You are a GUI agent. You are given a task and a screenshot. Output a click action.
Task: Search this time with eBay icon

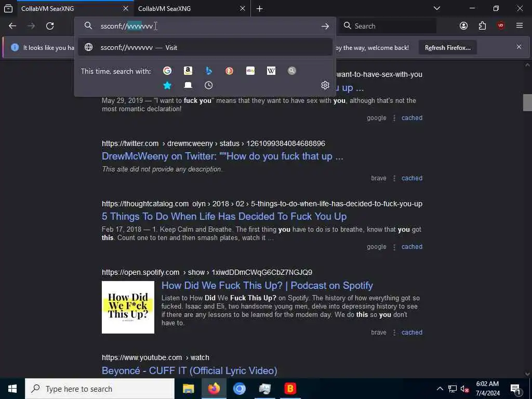(x=250, y=71)
